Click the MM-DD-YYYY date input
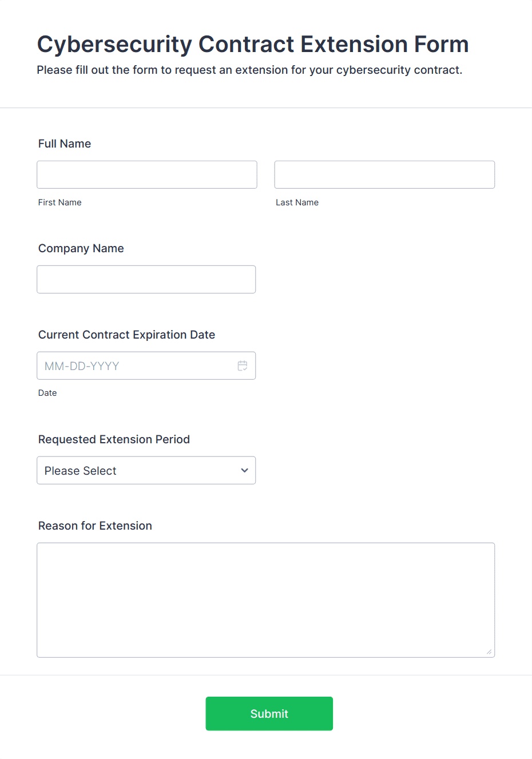The image size is (532, 759). pyautogui.click(x=146, y=365)
